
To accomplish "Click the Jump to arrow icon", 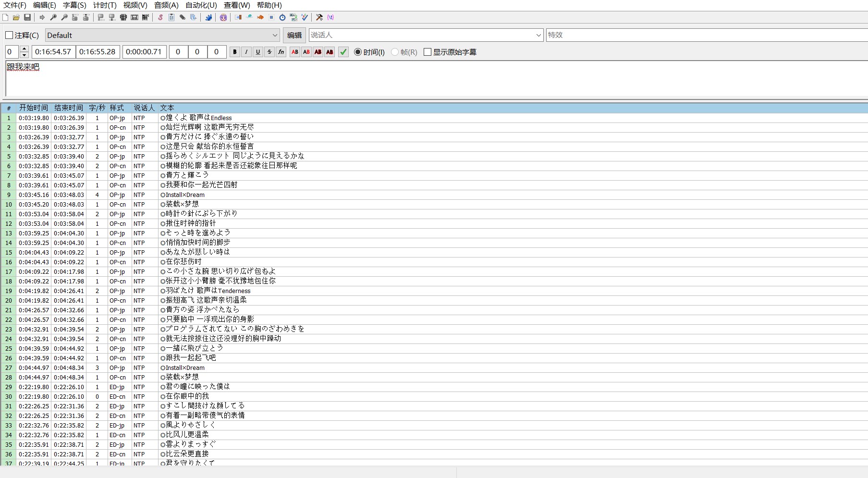I will [x=42, y=17].
